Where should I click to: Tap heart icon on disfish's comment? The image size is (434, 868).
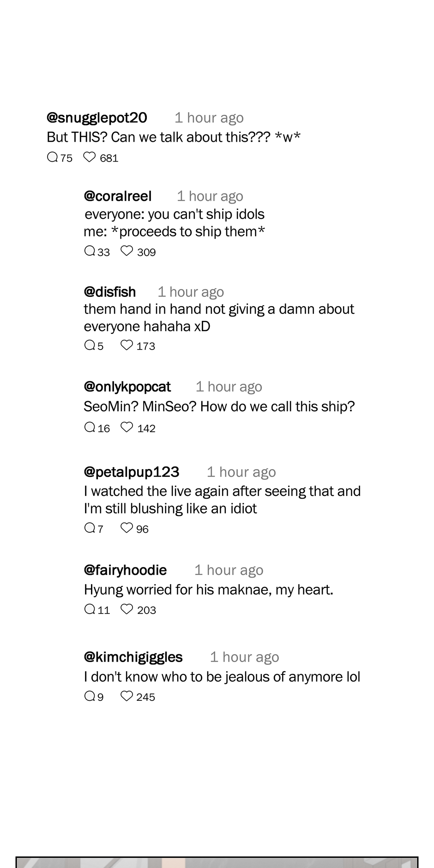pyautogui.click(x=127, y=345)
